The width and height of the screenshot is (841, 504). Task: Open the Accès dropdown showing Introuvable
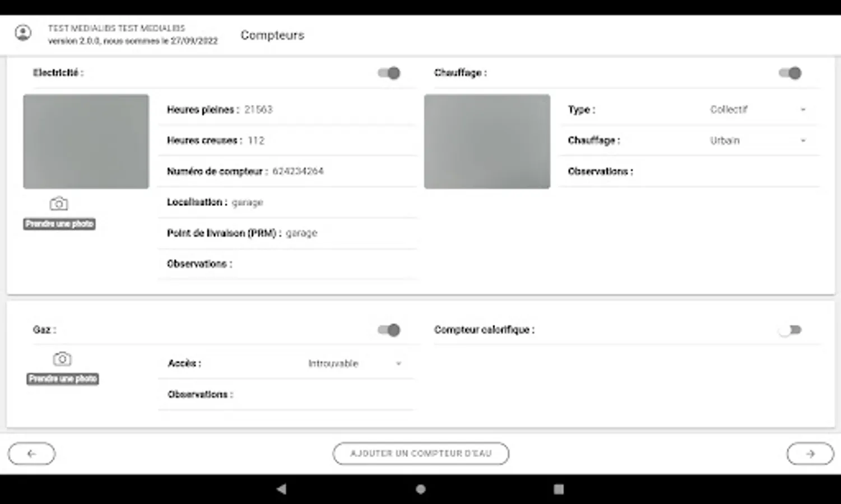(355, 363)
